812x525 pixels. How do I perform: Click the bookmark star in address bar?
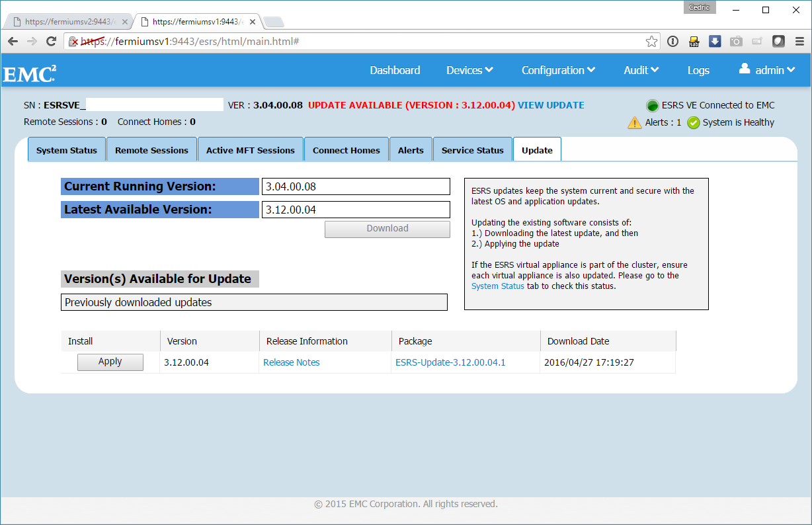click(x=651, y=41)
